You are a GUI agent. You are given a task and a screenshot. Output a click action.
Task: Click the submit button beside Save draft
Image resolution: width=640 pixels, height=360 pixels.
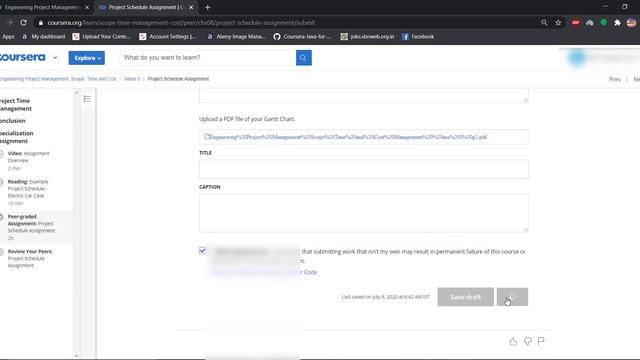point(512,297)
